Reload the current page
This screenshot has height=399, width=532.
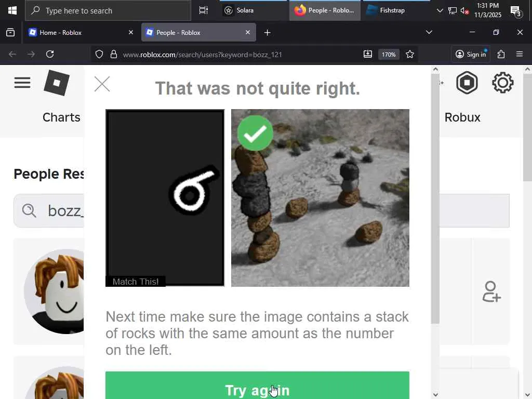click(x=50, y=54)
